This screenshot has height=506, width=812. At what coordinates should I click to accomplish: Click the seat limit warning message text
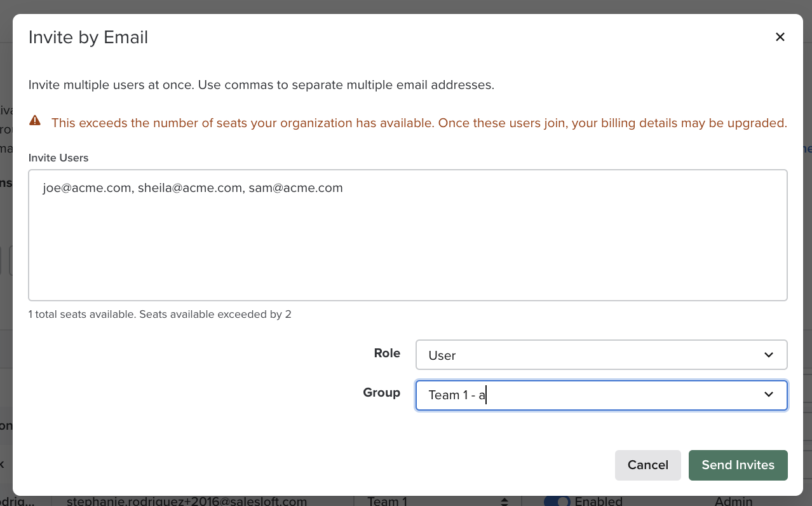[419, 123]
